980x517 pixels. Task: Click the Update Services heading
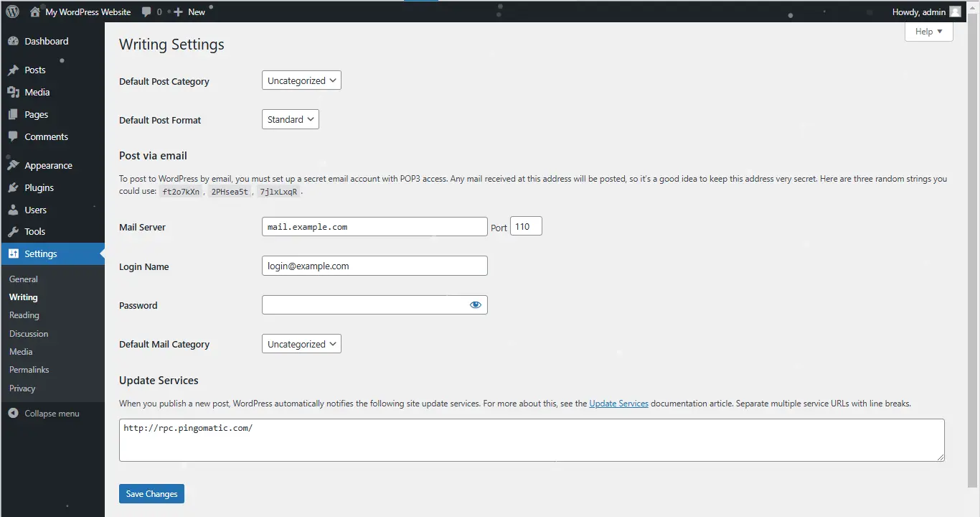point(159,380)
